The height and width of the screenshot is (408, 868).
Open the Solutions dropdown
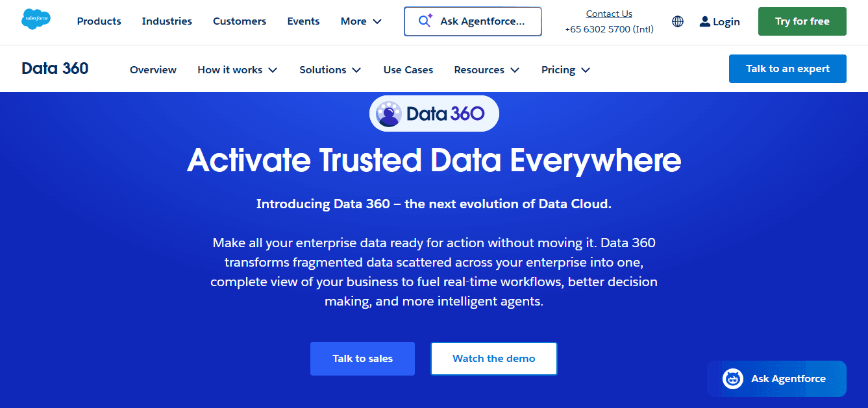pos(330,69)
